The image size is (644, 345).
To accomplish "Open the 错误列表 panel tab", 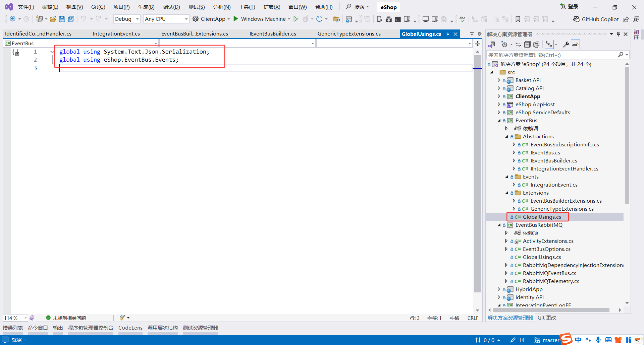I will pos(13,328).
